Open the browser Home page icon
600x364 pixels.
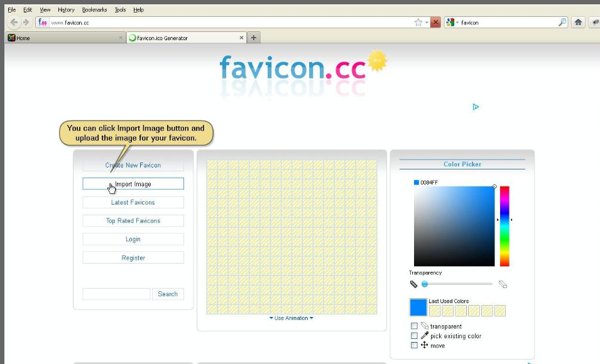click(578, 22)
